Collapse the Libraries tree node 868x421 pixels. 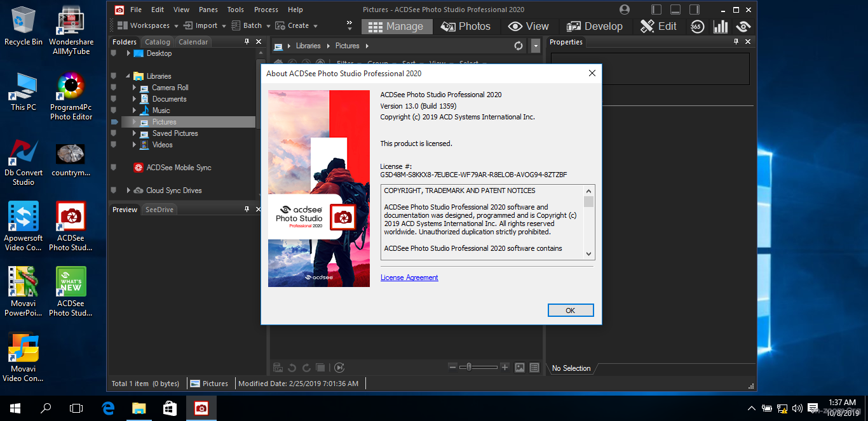click(x=128, y=76)
